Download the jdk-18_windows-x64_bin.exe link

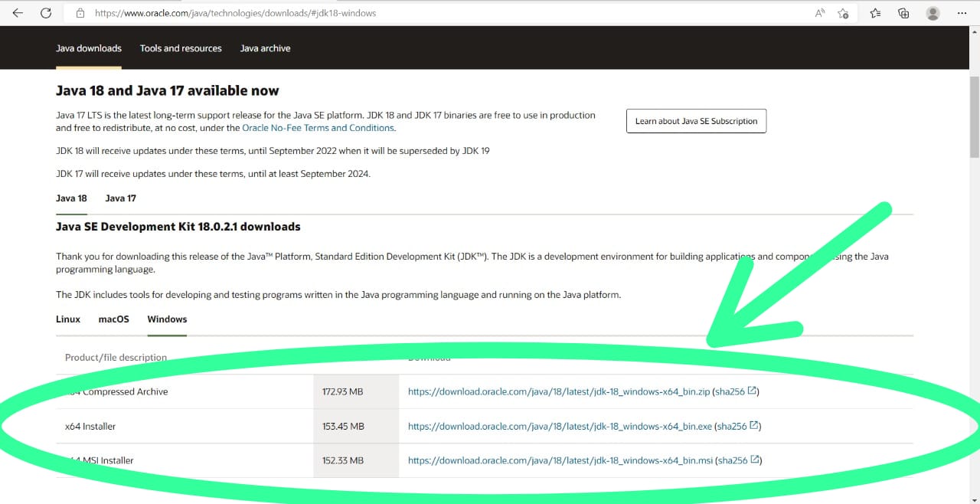560,426
